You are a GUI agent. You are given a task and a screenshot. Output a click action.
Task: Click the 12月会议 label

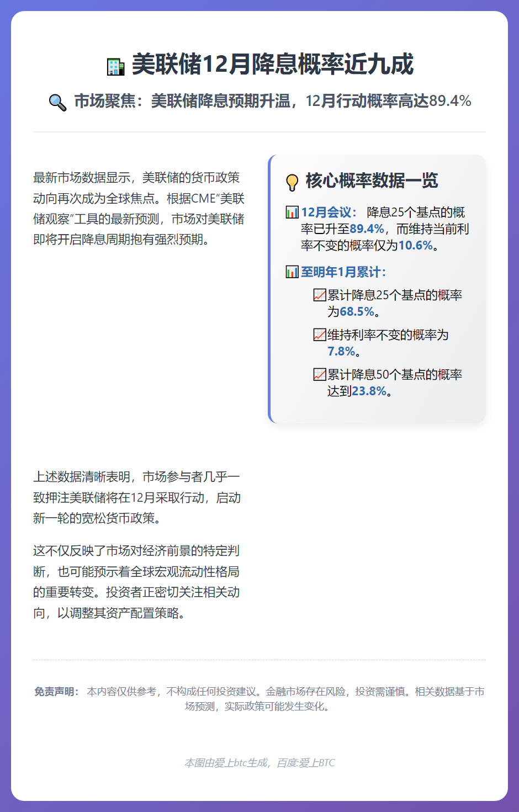pos(330,213)
